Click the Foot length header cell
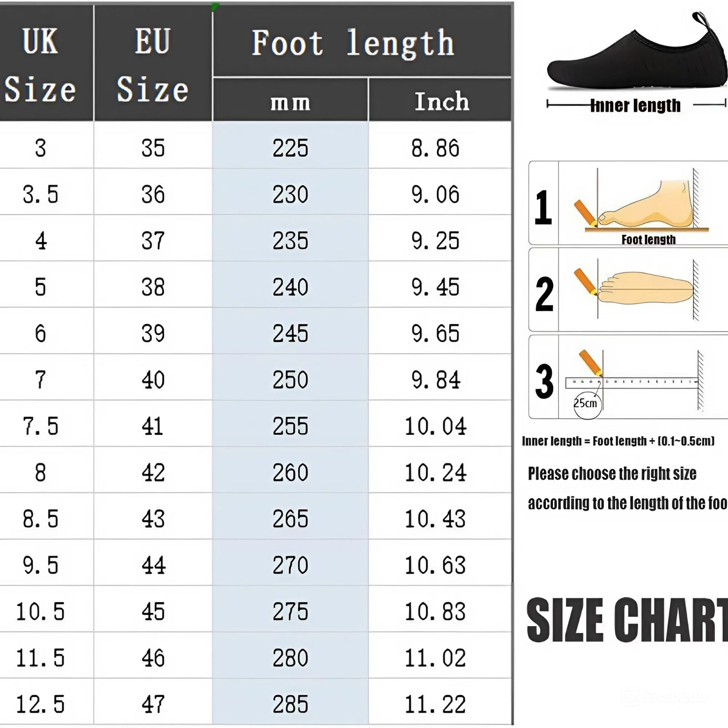The width and height of the screenshot is (728, 728). [x=353, y=43]
